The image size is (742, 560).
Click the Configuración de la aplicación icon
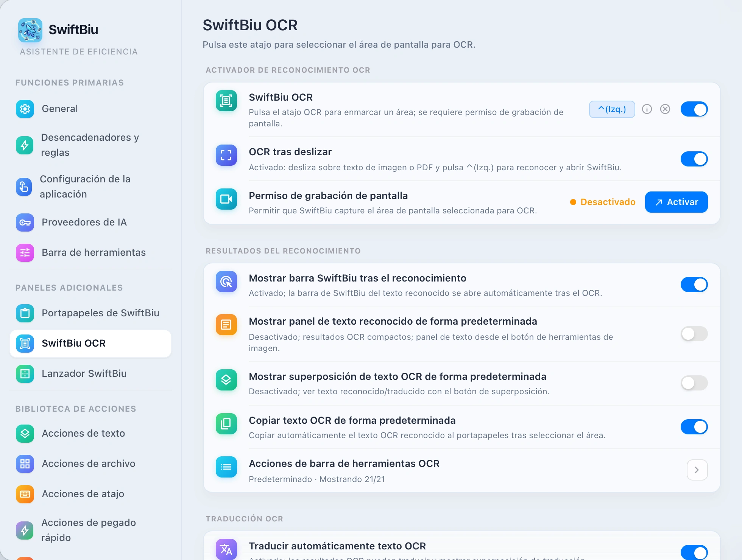tap(24, 187)
